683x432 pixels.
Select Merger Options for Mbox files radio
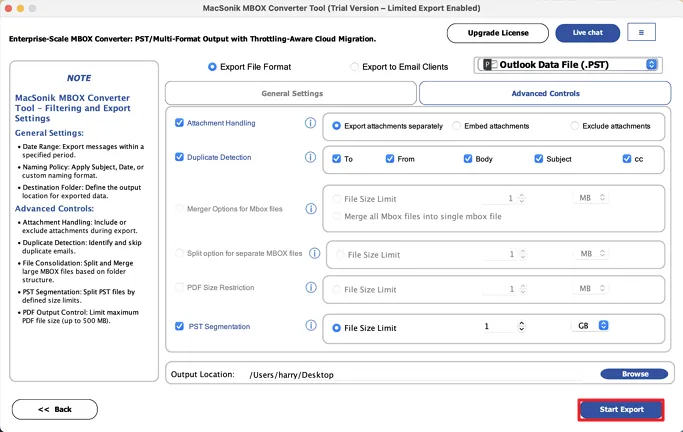click(x=179, y=209)
